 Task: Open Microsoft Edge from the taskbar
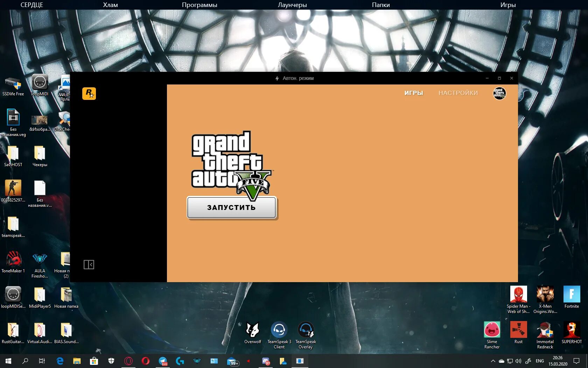pyautogui.click(x=60, y=361)
